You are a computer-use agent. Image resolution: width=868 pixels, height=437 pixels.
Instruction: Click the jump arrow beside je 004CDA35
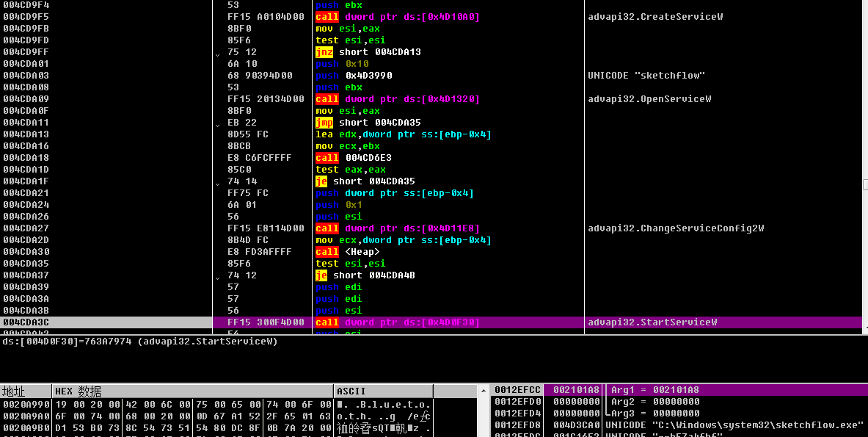tap(217, 184)
